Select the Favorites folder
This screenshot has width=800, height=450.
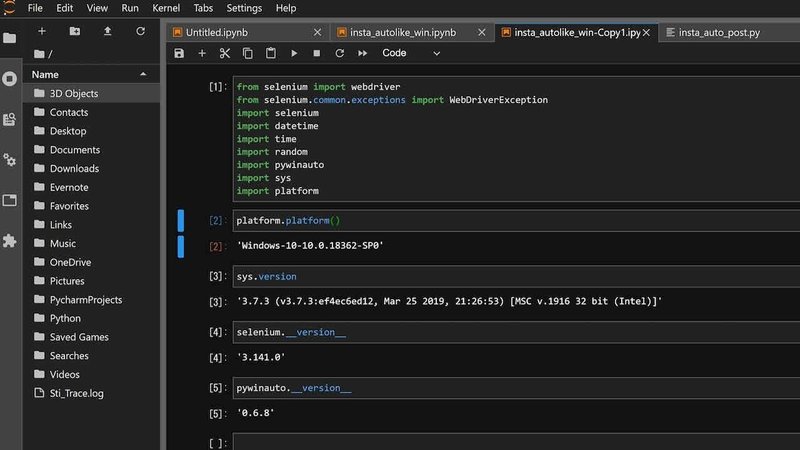pyautogui.click(x=91, y=206)
